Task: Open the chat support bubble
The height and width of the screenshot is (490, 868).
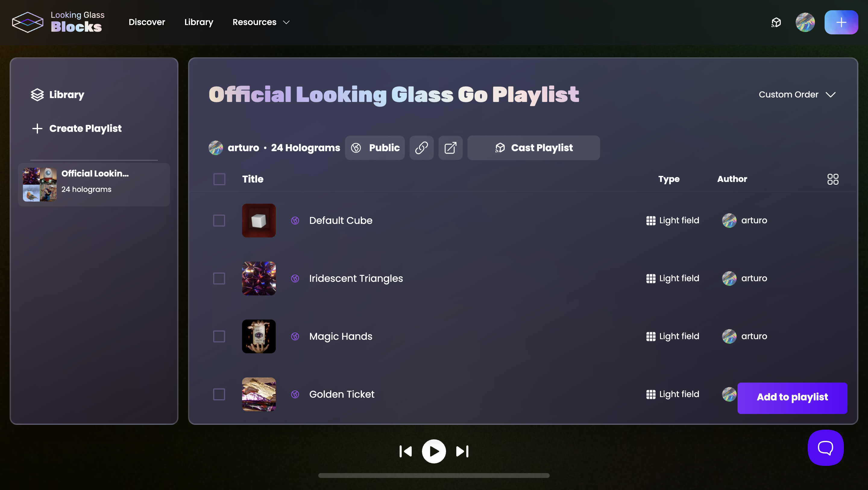Action: tap(825, 447)
